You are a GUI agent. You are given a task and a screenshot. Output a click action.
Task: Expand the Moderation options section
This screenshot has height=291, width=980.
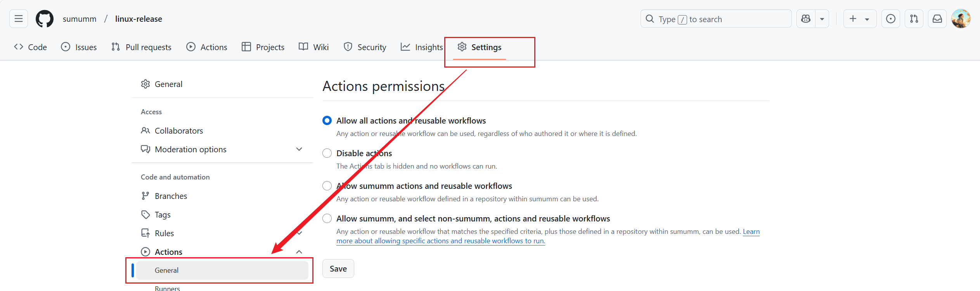tap(299, 149)
